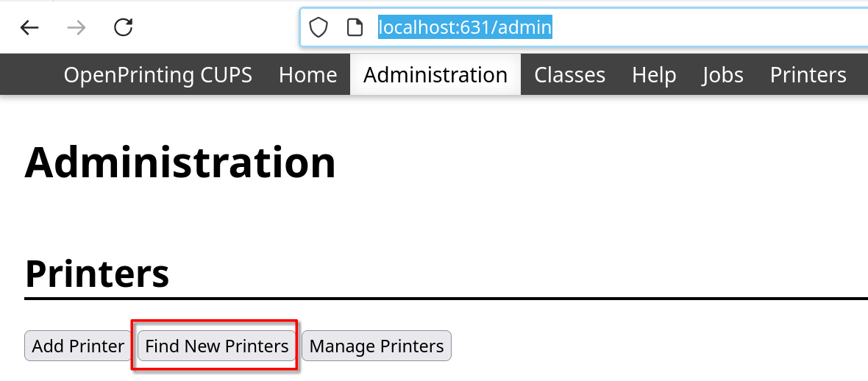Open Manage Printers
This screenshot has height=381, width=868.
pos(377,346)
